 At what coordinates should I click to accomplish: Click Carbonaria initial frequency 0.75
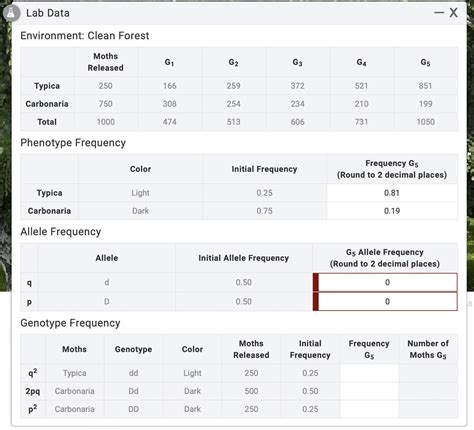point(264,211)
